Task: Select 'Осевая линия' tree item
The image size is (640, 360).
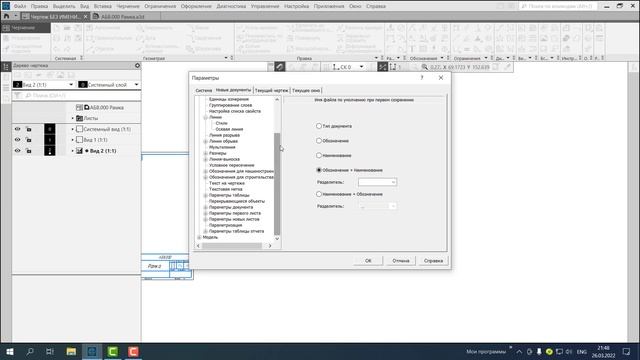Action: [x=229, y=129]
